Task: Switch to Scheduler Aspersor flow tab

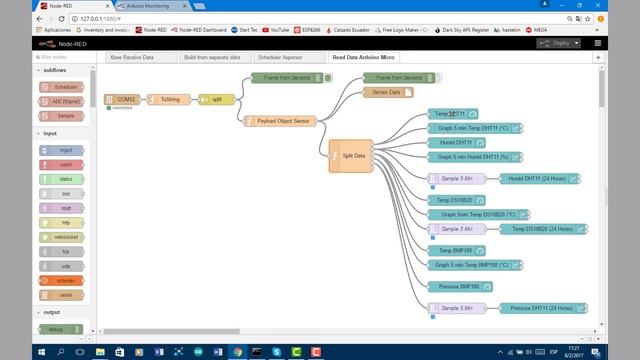Action: pyautogui.click(x=289, y=58)
